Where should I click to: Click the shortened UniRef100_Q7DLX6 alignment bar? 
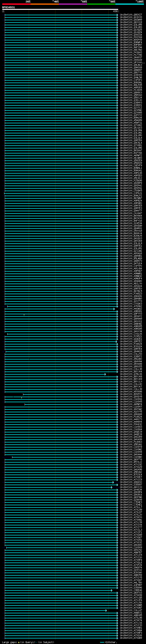click(55, 374)
